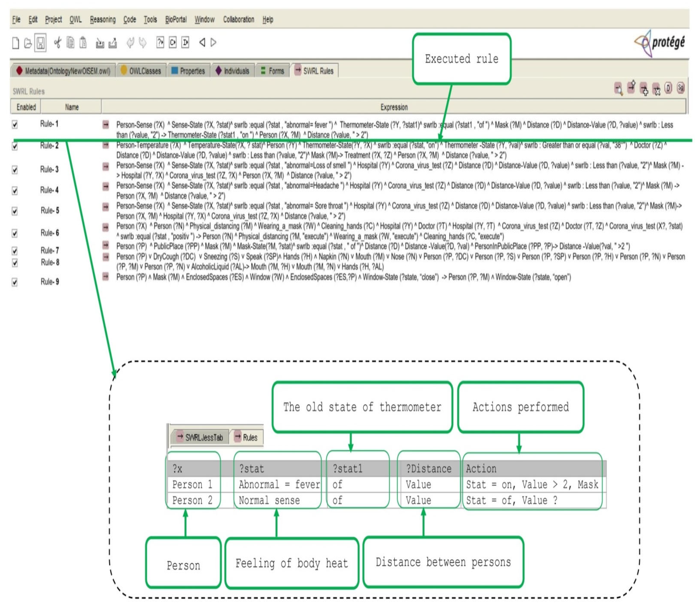Click the SQWRL 'Sq' icon
The image size is (700, 605).
pos(681,88)
